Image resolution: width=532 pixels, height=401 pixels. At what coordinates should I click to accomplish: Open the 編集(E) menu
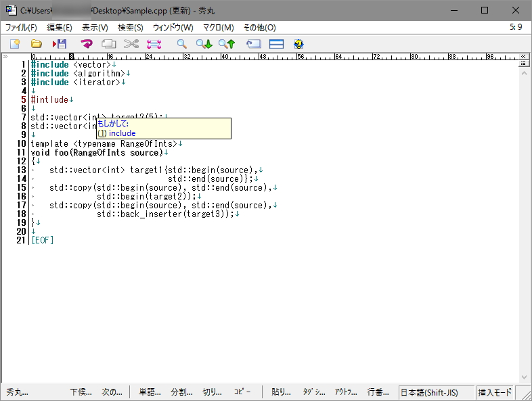pos(60,28)
